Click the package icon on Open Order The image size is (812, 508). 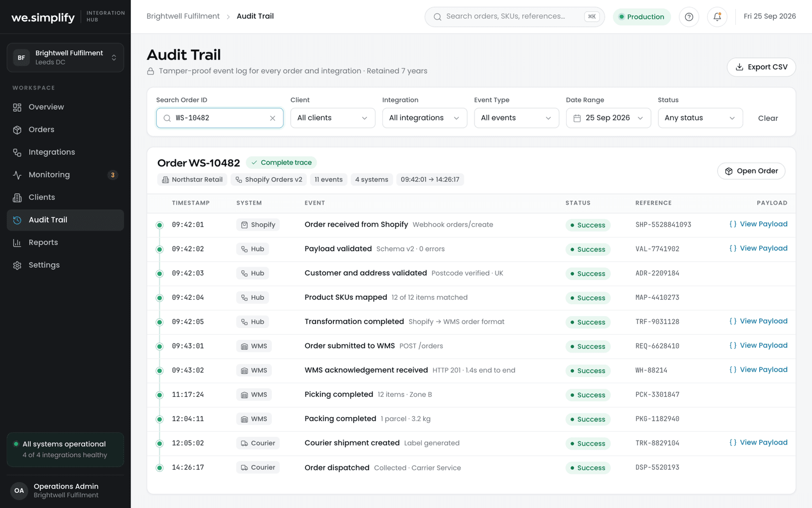pyautogui.click(x=729, y=171)
